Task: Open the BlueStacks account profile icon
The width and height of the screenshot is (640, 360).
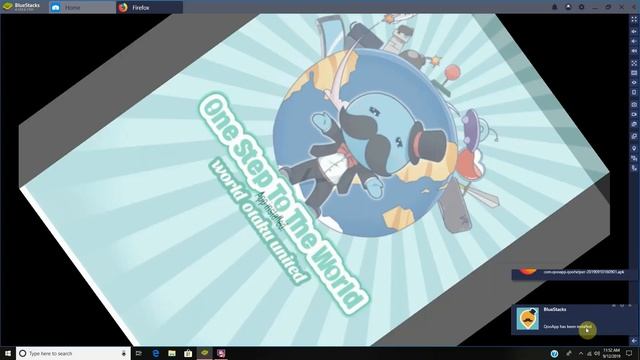Action: tap(568, 7)
